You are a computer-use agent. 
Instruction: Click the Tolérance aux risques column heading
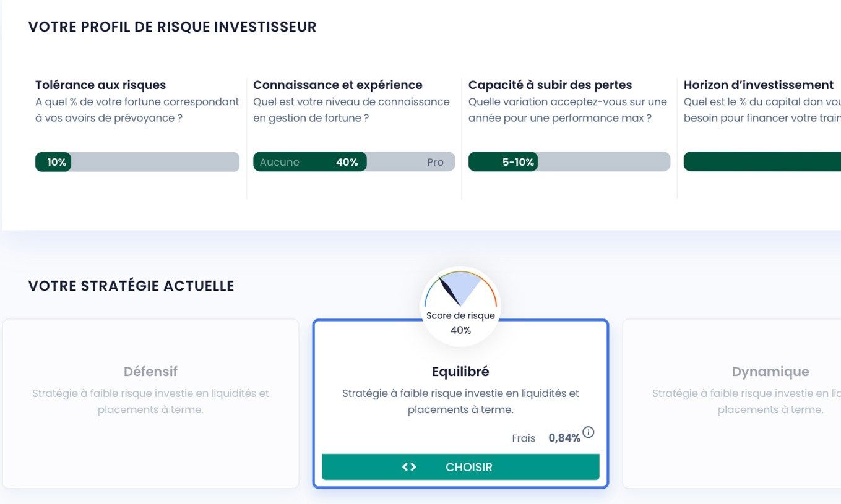[99, 85]
